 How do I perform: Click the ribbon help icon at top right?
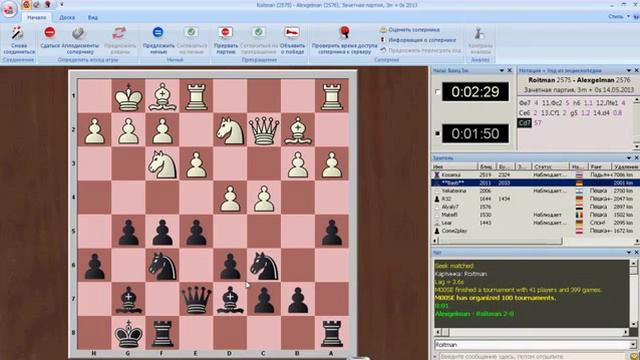click(x=636, y=17)
